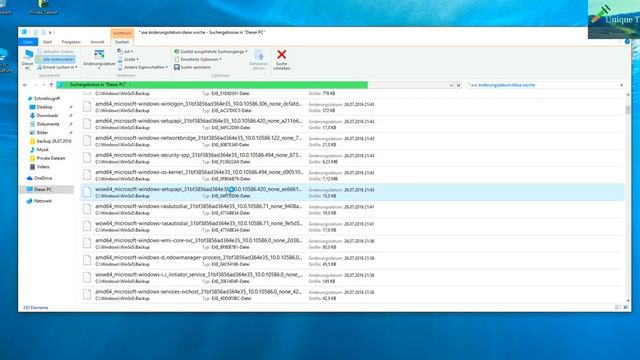
Task: Open the Datei menu tab
Action: pyautogui.click(x=28, y=42)
